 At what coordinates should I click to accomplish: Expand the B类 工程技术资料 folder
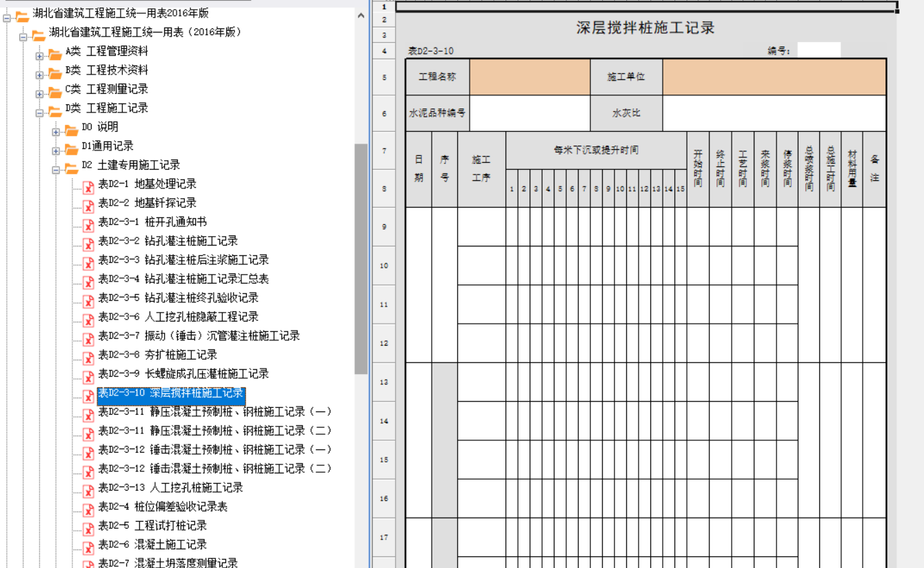click(39, 75)
